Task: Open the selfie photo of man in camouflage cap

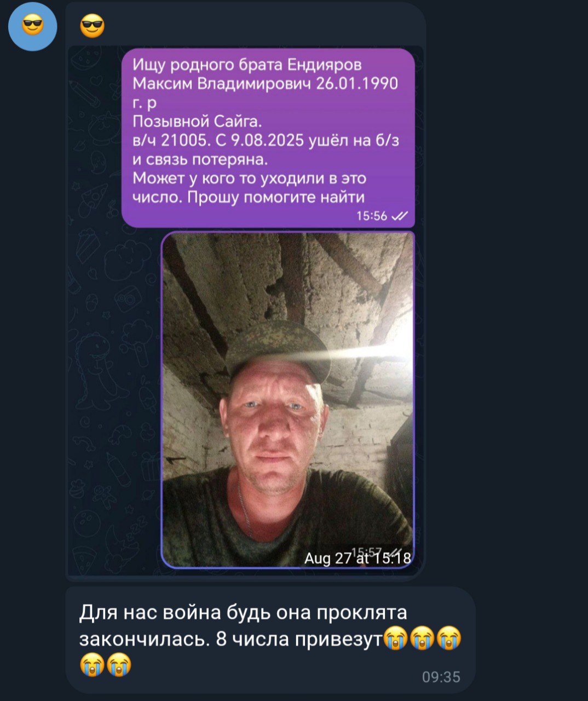Action: pyautogui.click(x=288, y=400)
